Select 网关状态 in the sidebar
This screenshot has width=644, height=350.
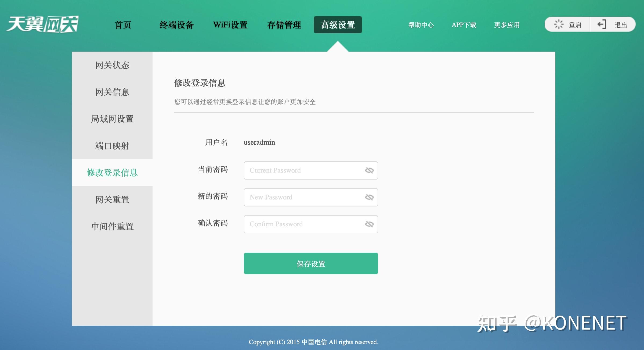click(112, 65)
